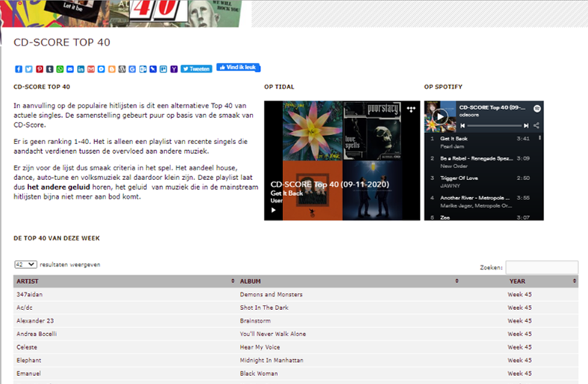588x384 pixels.
Task: Share to WordPress icon
Action: 122,69
